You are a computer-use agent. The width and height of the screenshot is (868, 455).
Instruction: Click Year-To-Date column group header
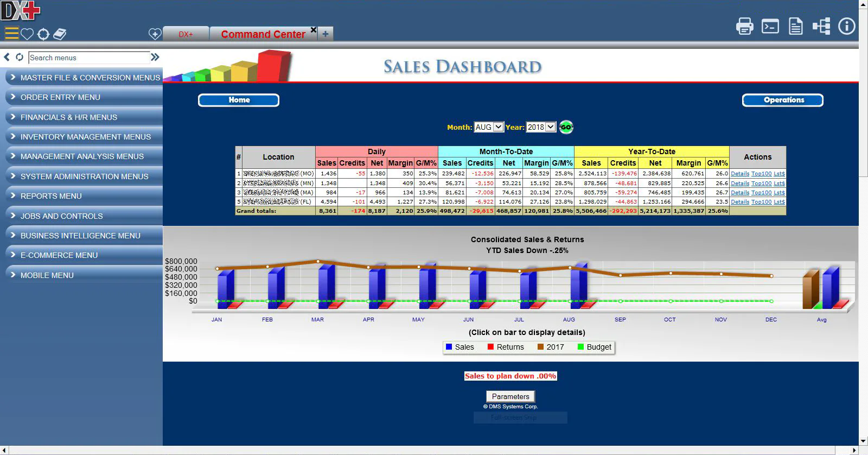(x=652, y=151)
